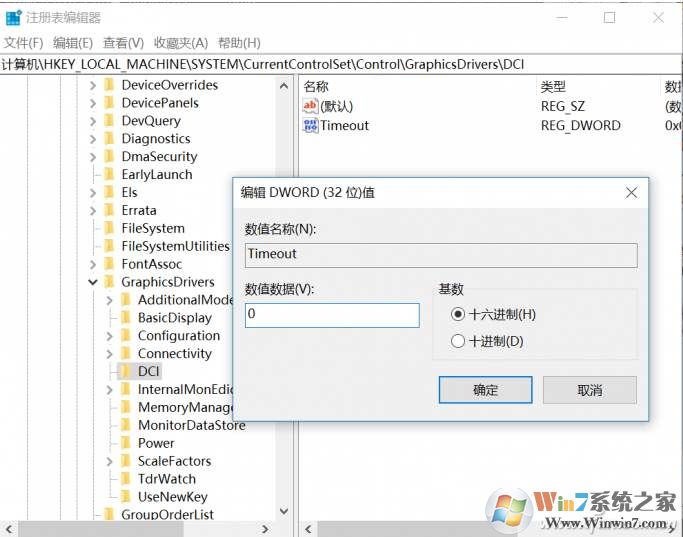
Task: Click the DmaSecurity folder icon
Action: (109, 156)
